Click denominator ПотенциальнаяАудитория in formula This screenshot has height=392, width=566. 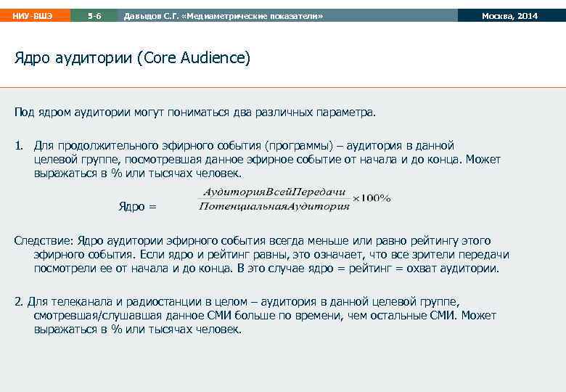274,206
